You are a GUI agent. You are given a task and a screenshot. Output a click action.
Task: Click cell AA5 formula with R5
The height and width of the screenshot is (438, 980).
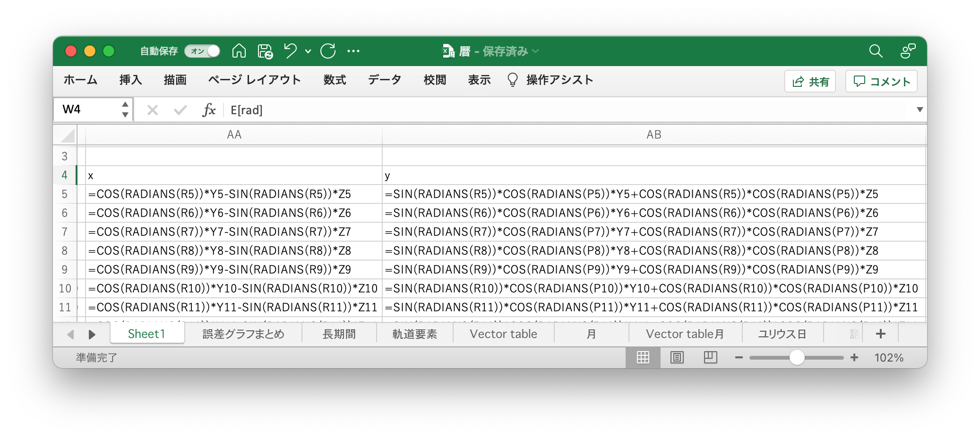tap(234, 194)
